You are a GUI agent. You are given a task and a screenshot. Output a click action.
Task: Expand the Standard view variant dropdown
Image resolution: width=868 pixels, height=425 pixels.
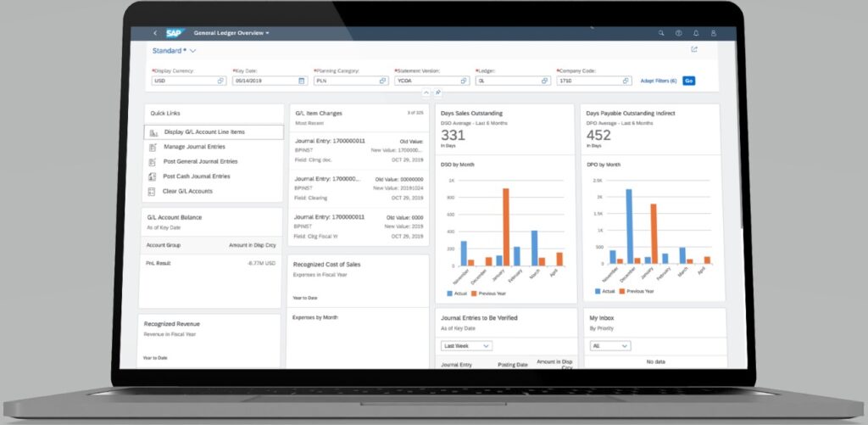[192, 51]
